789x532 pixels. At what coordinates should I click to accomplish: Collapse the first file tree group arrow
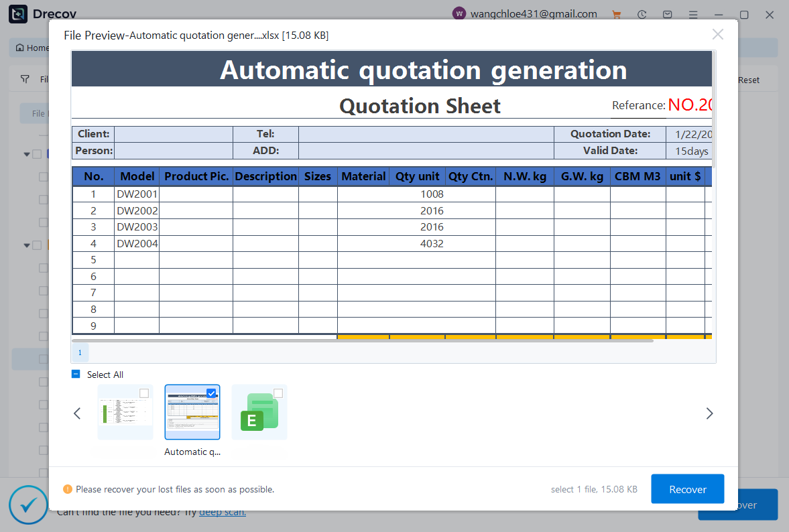coord(27,154)
